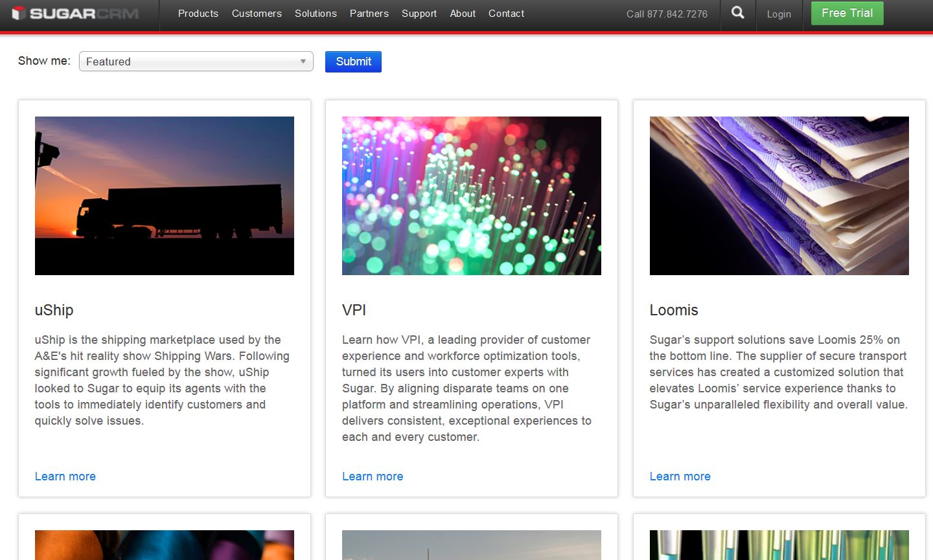Expand the Featured dropdown

click(x=196, y=62)
